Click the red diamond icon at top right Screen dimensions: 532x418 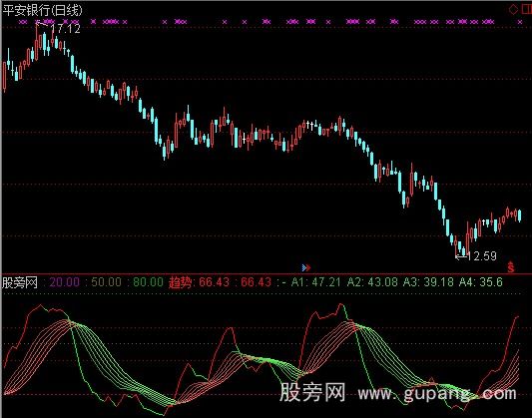513,10
